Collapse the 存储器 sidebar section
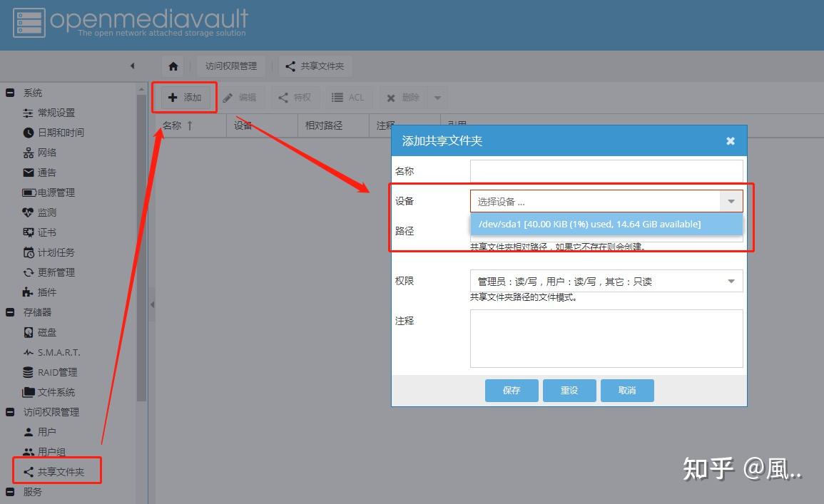Image resolution: width=824 pixels, height=504 pixels. point(9,312)
